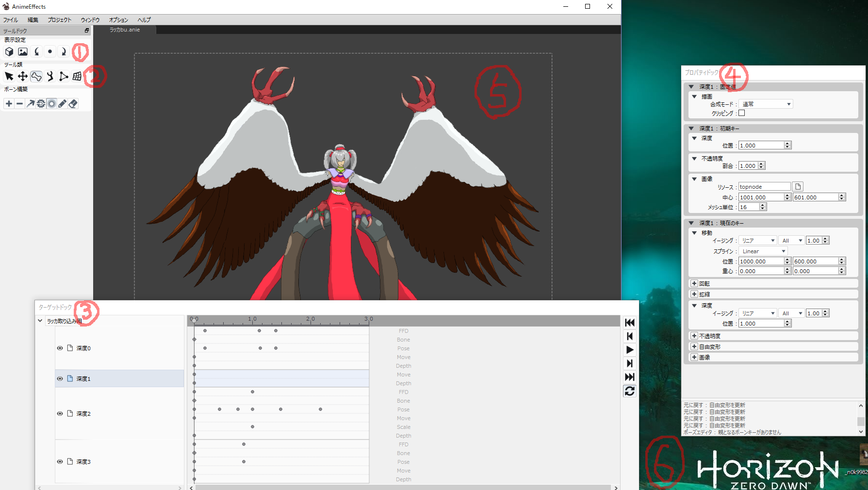Expand the 回転 section
Screen dimensions: 868x490
[x=694, y=283]
